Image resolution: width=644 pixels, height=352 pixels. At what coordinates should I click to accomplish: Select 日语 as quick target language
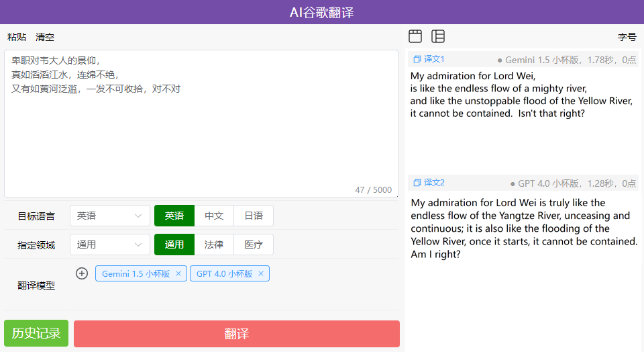click(x=254, y=216)
